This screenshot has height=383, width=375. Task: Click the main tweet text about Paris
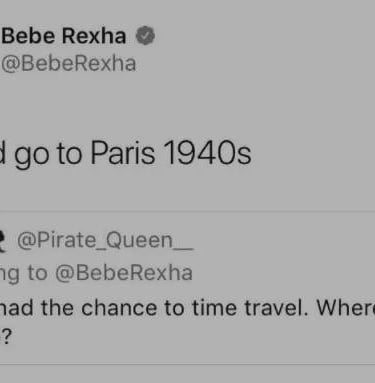[x=126, y=153]
